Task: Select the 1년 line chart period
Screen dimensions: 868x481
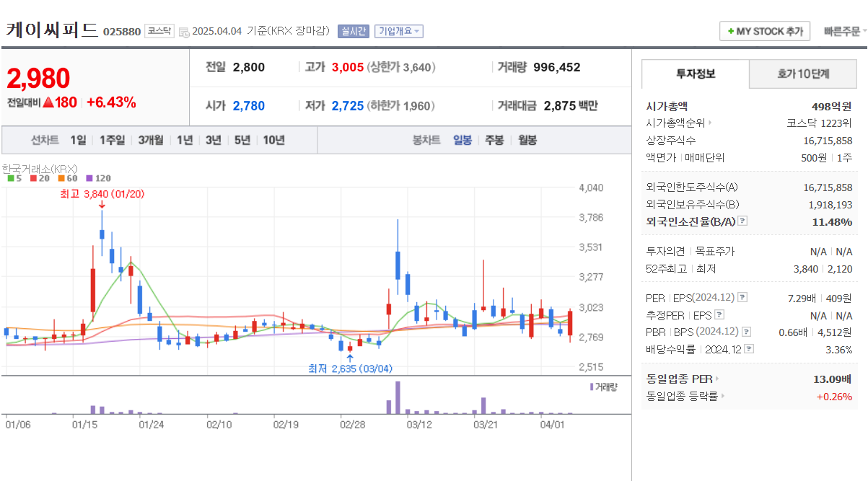Action: (185, 140)
